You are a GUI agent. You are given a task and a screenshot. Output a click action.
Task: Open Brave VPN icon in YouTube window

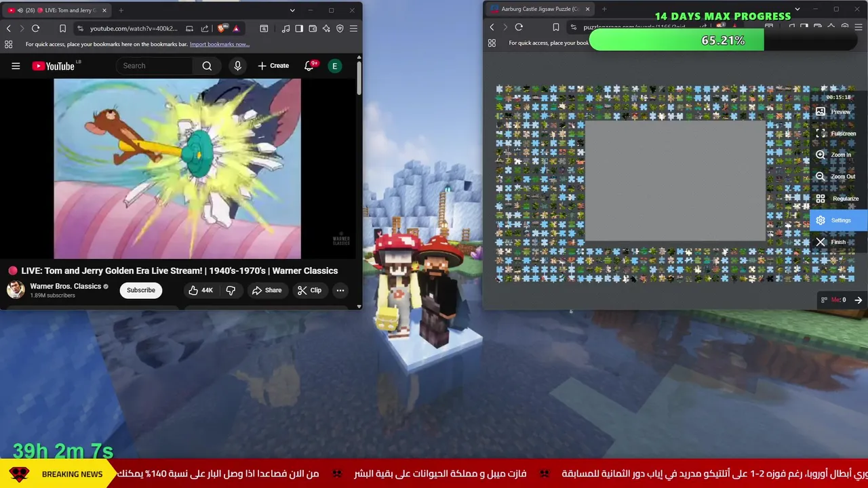point(340,28)
